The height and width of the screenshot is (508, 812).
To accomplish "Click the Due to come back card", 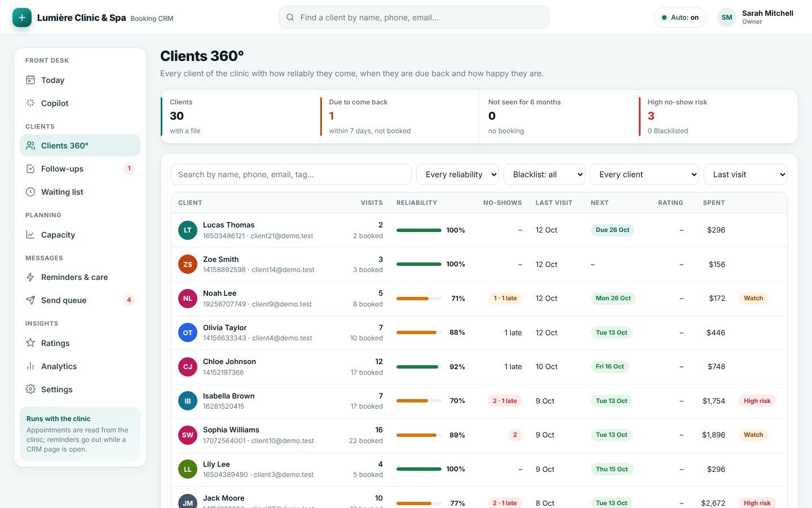I will [399, 116].
